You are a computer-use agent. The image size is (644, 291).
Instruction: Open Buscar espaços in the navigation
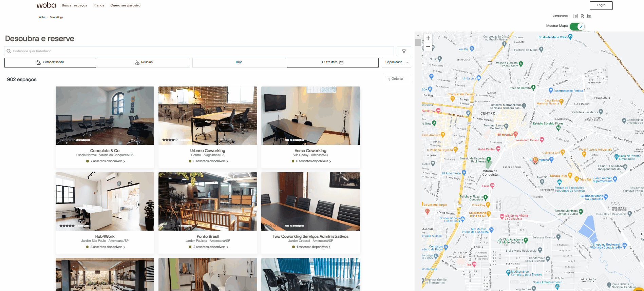click(74, 5)
